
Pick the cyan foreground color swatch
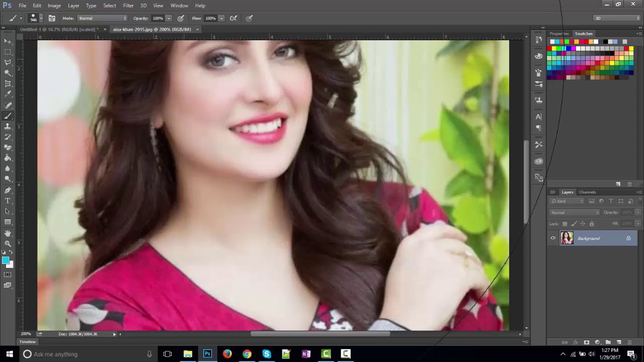pyautogui.click(x=5, y=260)
